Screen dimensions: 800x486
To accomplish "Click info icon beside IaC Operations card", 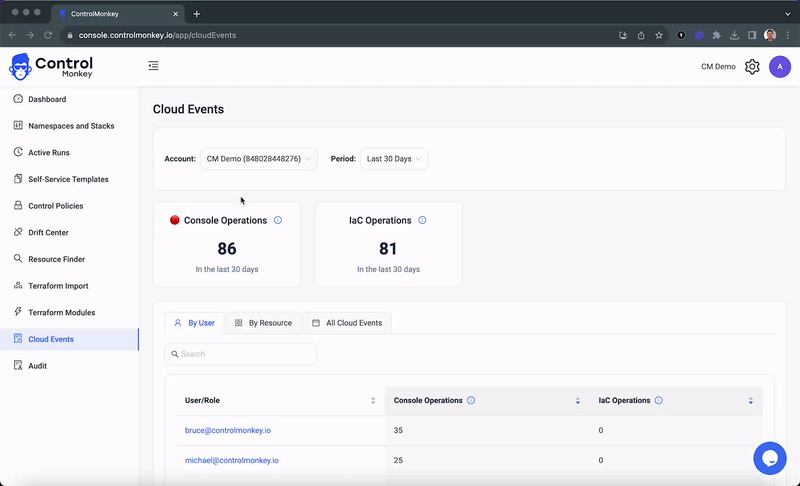I will 422,220.
